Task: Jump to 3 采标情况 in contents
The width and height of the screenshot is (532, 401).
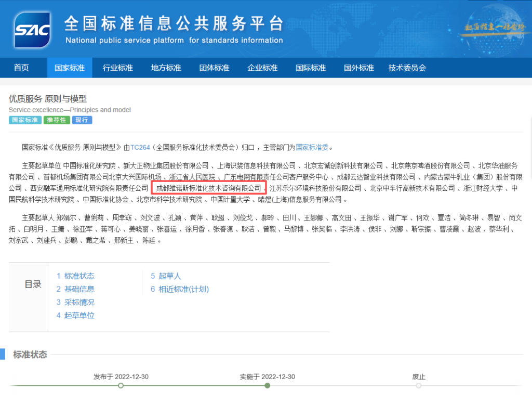Action: 75,302
